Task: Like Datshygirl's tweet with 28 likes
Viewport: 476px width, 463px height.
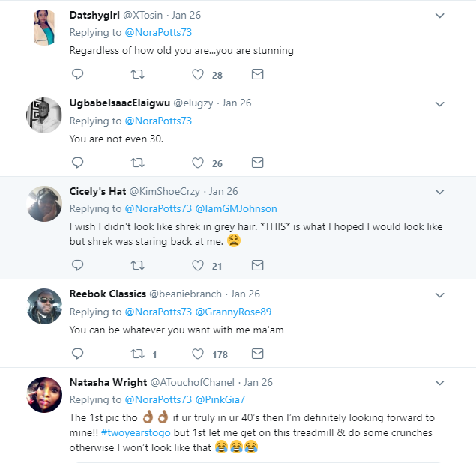Action: [x=198, y=74]
